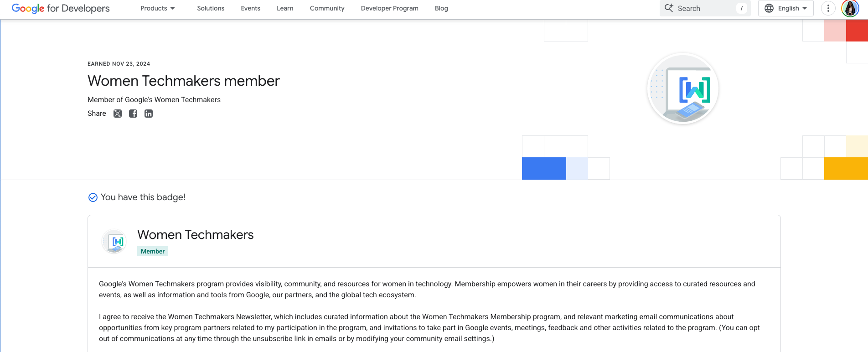Click 'Member of Google's Women Techmakers' subtitle

point(154,99)
